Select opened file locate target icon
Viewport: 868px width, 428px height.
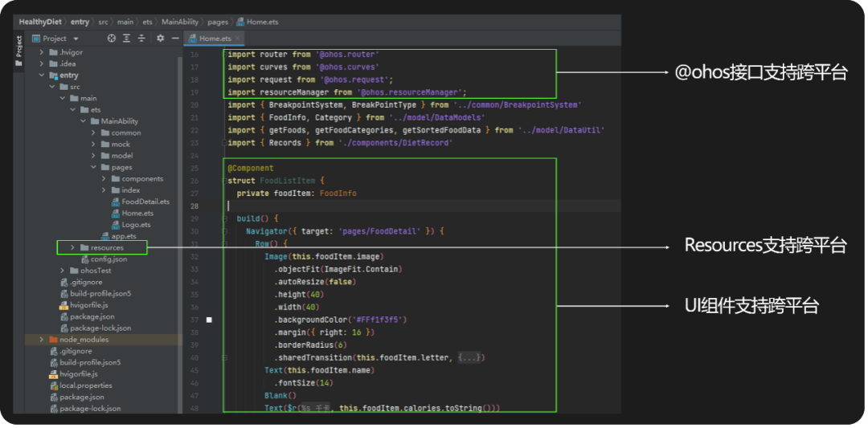click(x=111, y=39)
